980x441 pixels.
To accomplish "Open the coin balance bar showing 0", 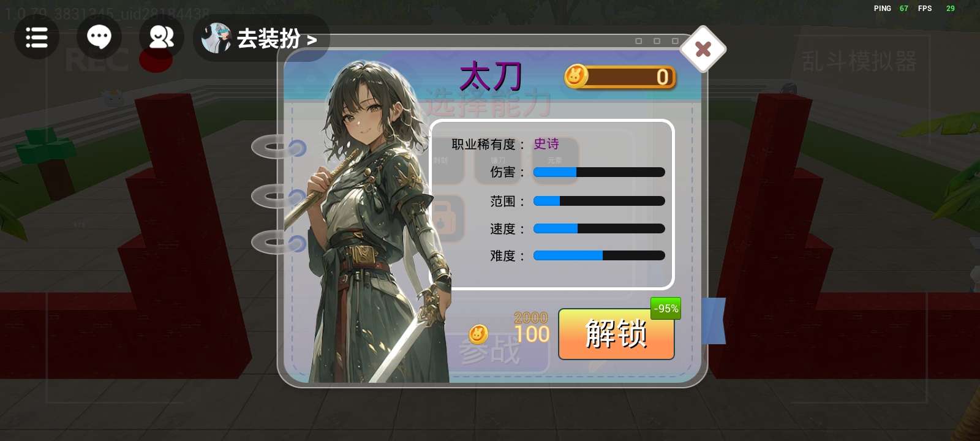I will click(x=620, y=77).
